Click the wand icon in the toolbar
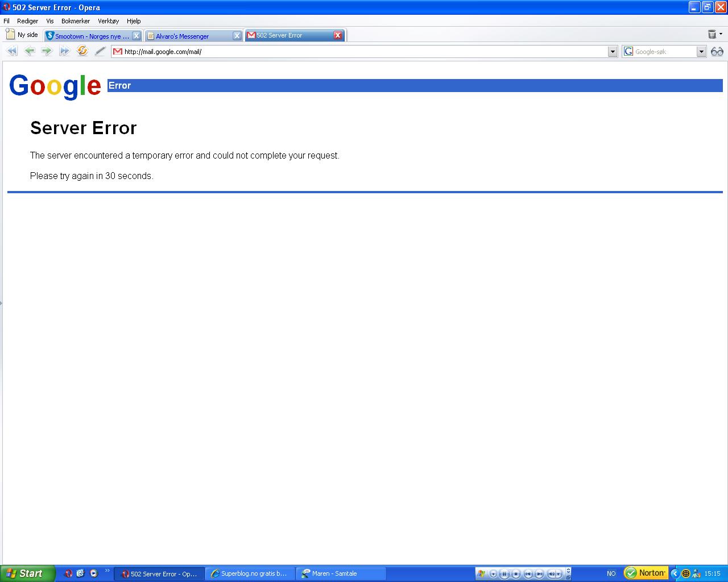Viewport: 728px width, 582px height. [100, 51]
